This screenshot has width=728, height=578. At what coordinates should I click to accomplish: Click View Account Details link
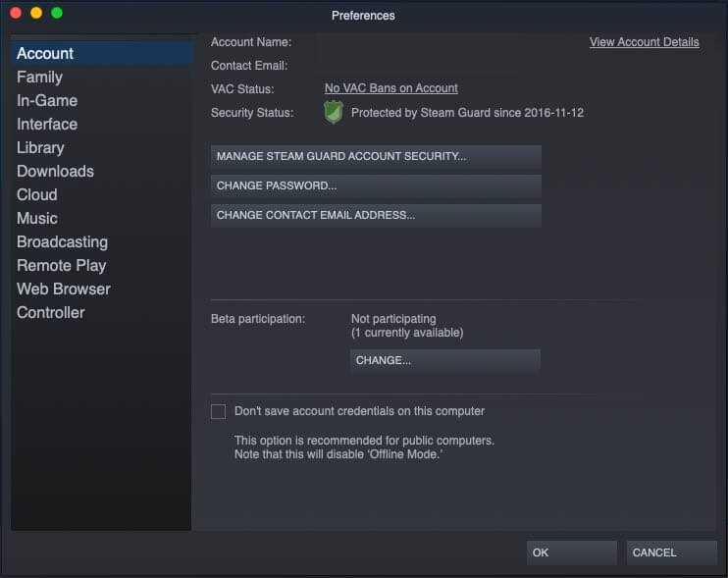(x=644, y=42)
